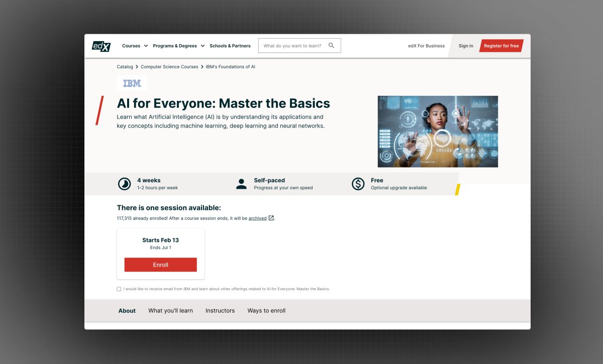
Task: Expand the Courses dropdown
Action: point(135,46)
